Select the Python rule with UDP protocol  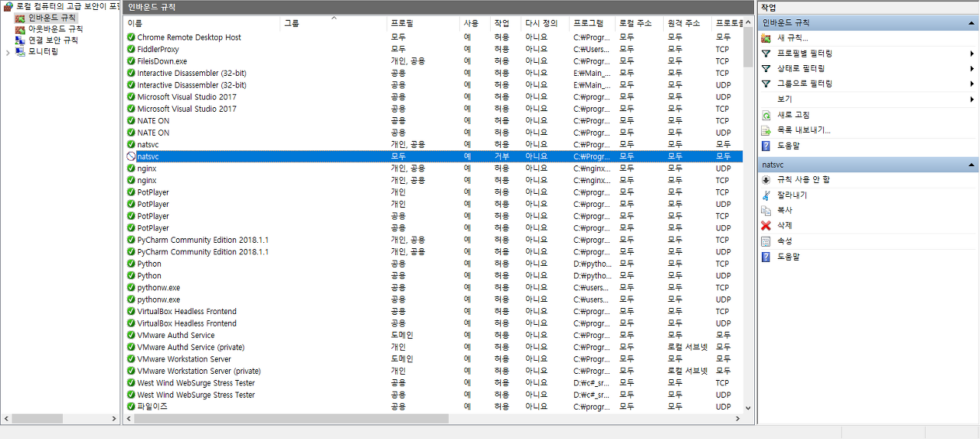pyautogui.click(x=433, y=276)
